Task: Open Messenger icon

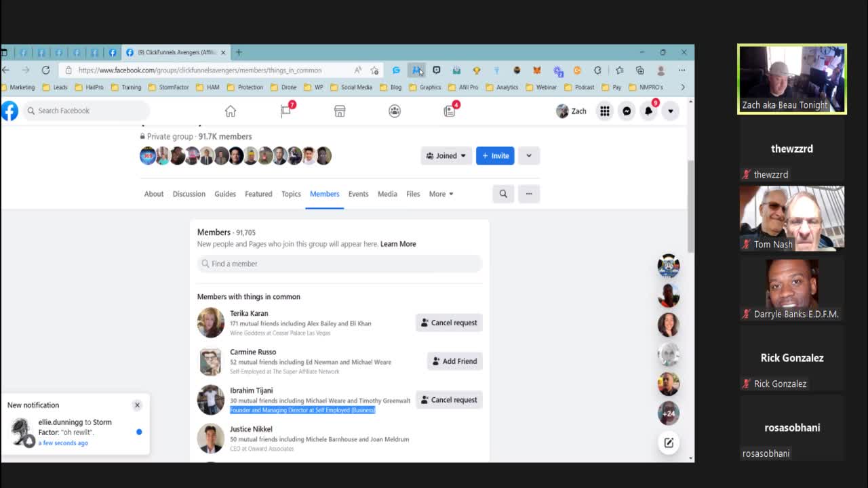Action: coord(627,111)
